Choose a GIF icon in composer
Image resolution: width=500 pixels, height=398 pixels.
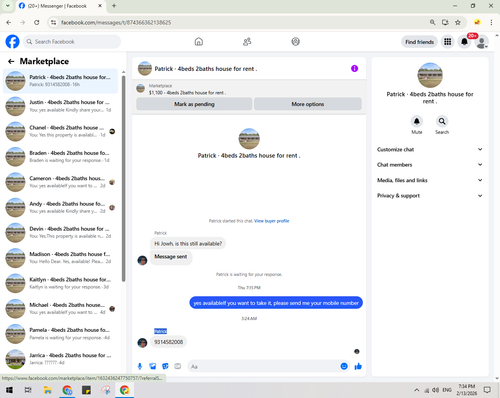tap(178, 366)
